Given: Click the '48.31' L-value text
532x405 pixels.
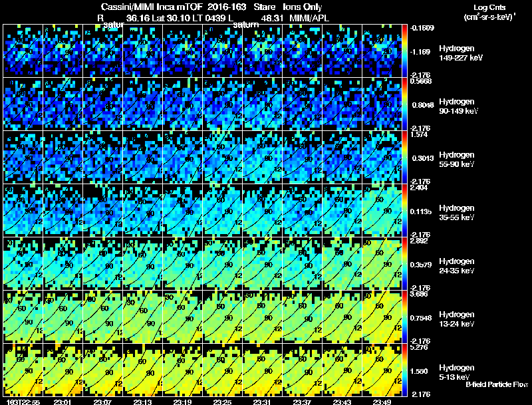Looking at the screenshot, I should tap(273, 18).
